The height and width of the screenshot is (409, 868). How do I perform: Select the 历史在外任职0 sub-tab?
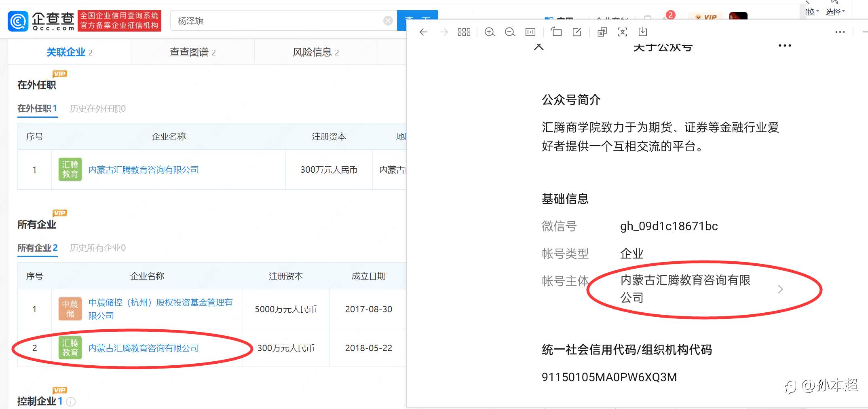[98, 108]
